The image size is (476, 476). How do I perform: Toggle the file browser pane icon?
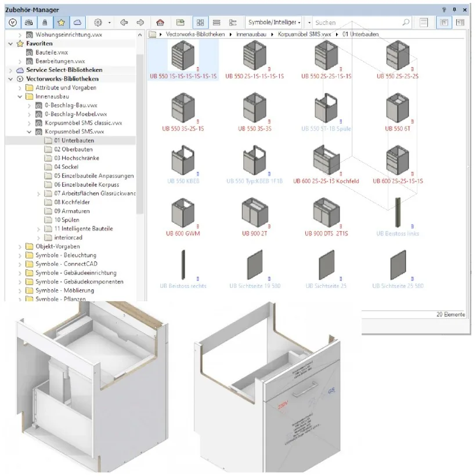(x=444, y=23)
